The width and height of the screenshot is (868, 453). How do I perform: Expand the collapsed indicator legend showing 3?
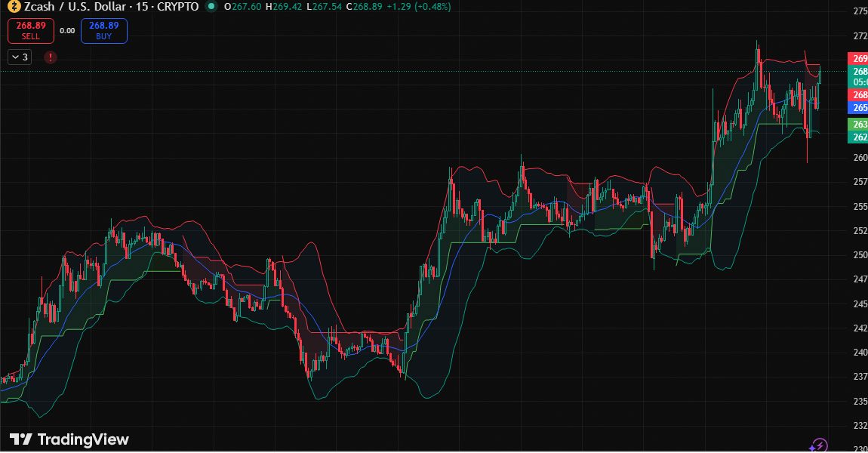pyautogui.click(x=20, y=57)
